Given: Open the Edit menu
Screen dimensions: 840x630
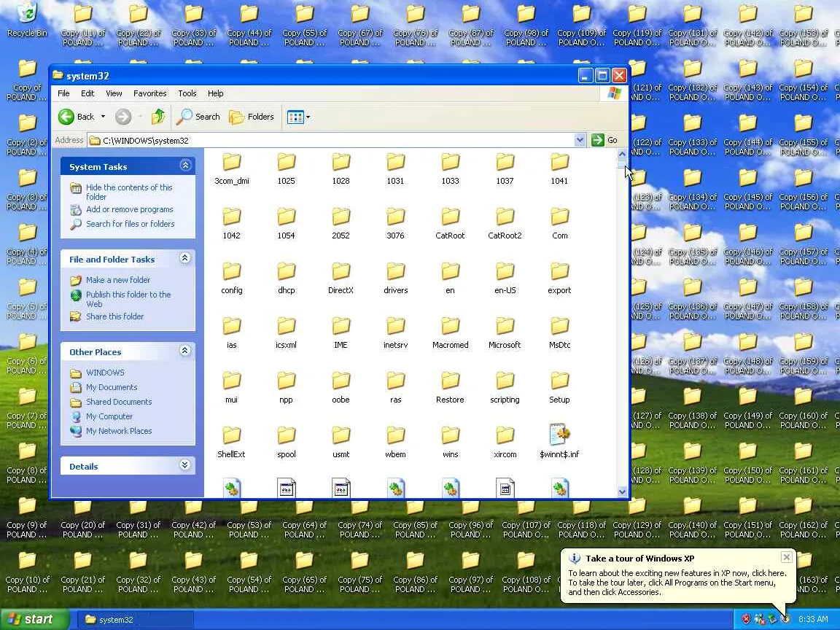Looking at the screenshot, I should point(87,93).
